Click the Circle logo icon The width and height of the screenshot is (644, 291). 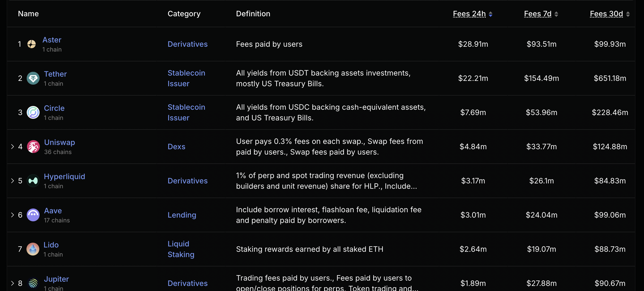click(33, 112)
